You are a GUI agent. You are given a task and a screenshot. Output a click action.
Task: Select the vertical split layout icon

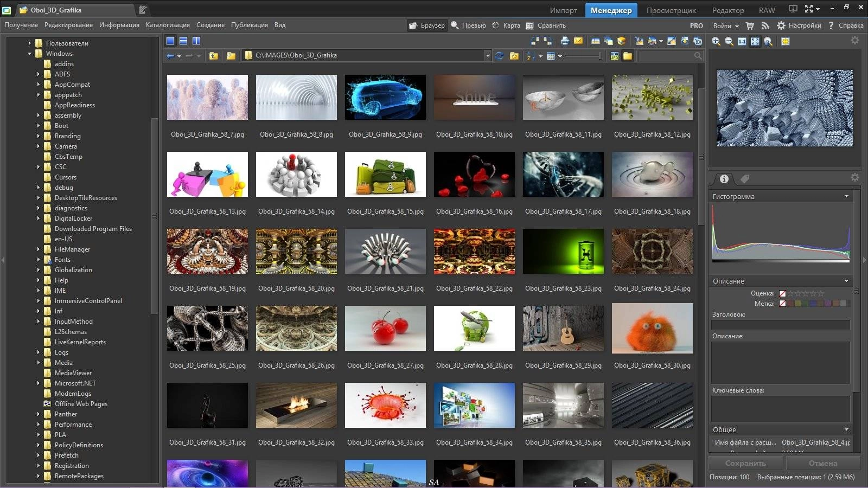pyautogui.click(x=196, y=41)
